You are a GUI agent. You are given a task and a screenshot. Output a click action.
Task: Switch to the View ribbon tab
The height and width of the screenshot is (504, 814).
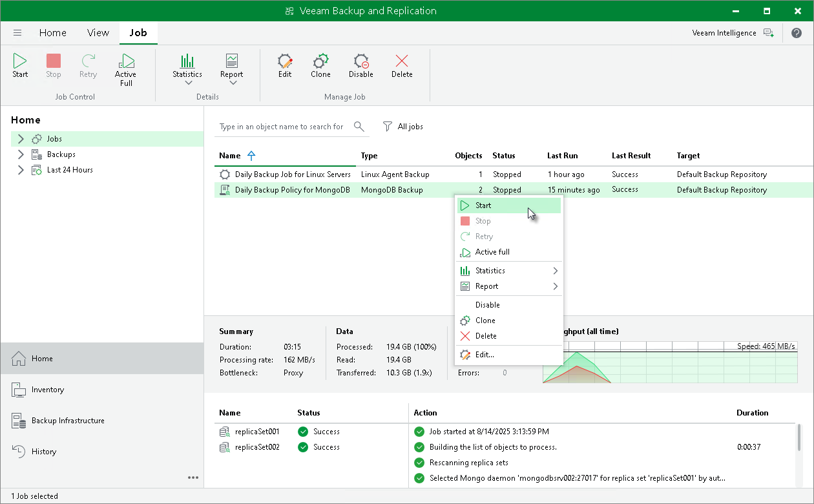(98, 32)
